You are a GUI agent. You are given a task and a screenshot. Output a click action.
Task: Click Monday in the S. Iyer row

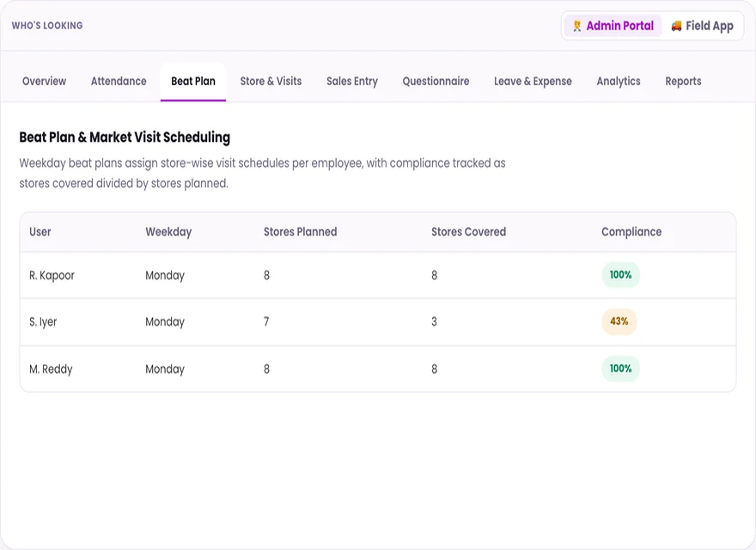coord(165,321)
